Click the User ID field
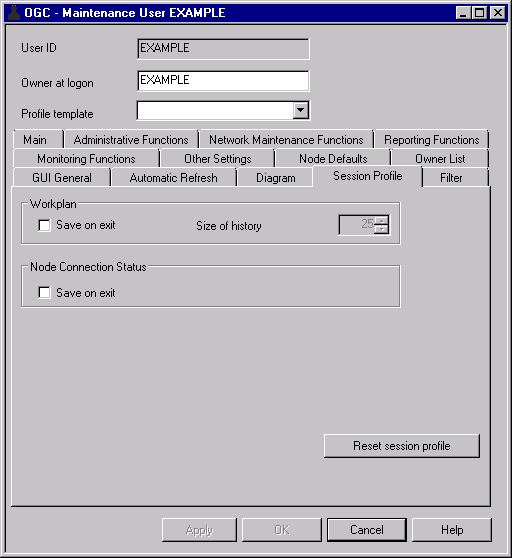Screen dimensions: 512x558 click(223, 49)
